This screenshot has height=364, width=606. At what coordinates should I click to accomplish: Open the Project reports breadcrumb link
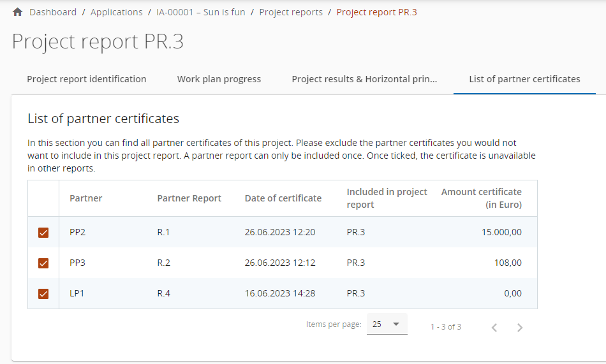point(291,12)
